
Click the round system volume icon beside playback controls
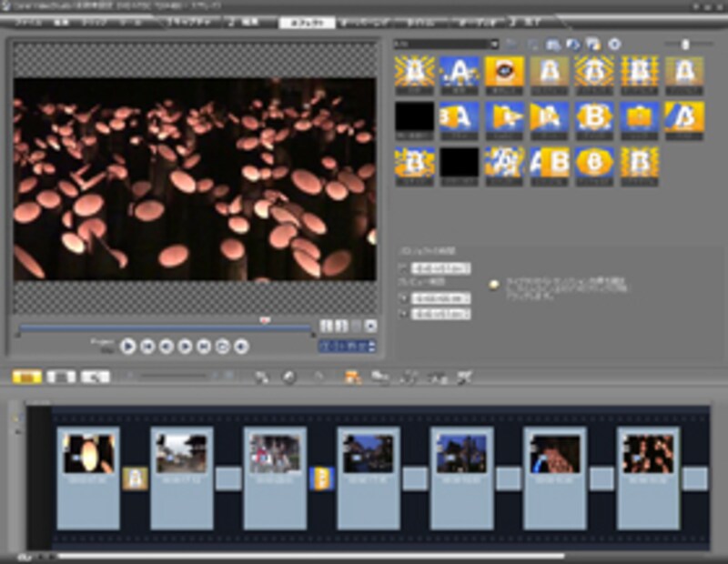point(241,346)
